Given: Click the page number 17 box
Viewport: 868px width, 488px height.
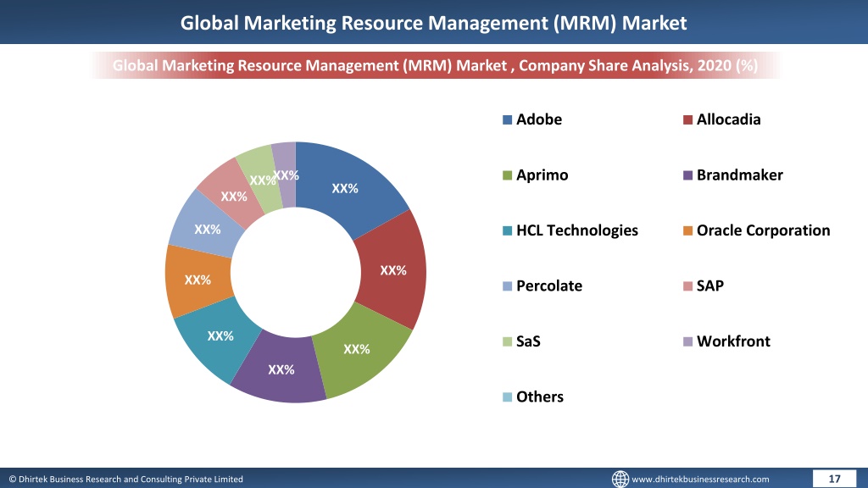Looking at the screenshot, I should pyautogui.click(x=834, y=479).
